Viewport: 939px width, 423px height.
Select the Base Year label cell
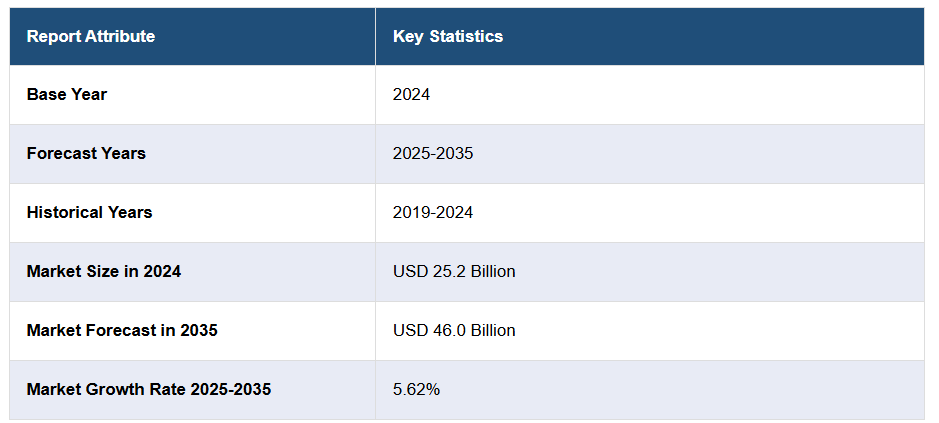point(67,95)
